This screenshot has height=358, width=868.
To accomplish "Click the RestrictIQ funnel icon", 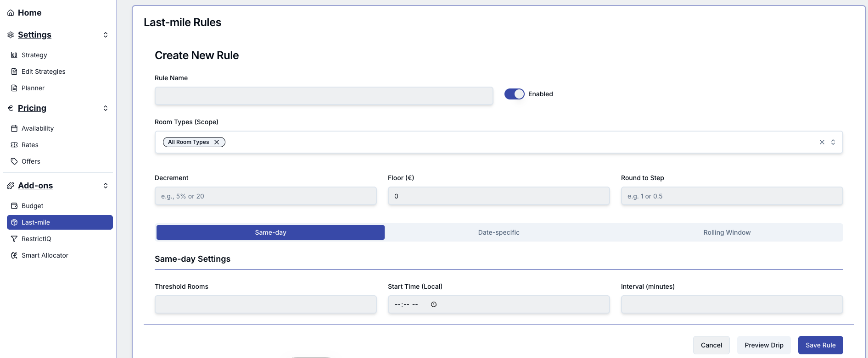I will pyautogui.click(x=14, y=239).
